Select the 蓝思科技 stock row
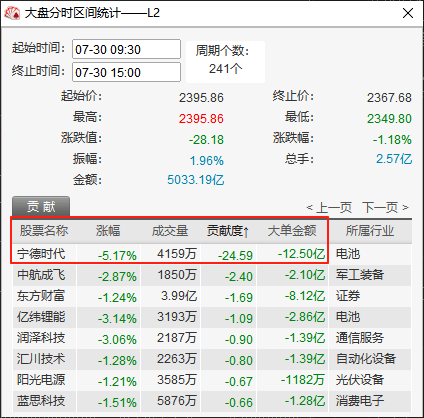The height and width of the screenshot is (418, 424). pyautogui.click(x=212, y=401)
